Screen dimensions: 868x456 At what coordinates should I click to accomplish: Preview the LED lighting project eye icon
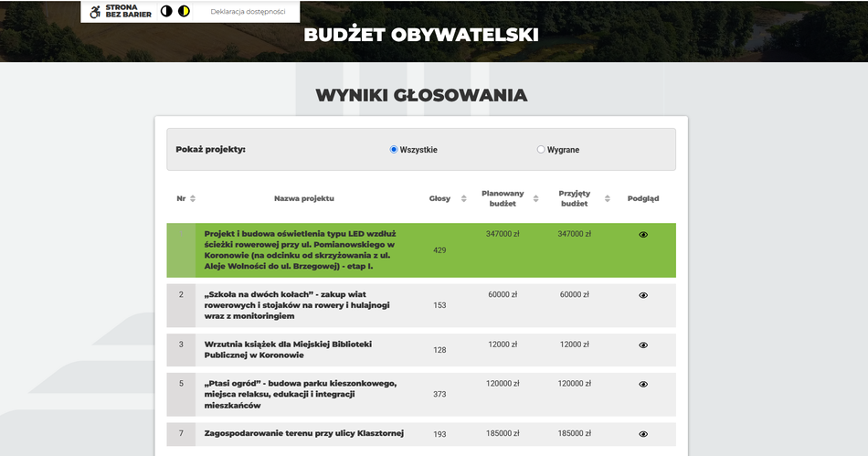tap(643, 235)
